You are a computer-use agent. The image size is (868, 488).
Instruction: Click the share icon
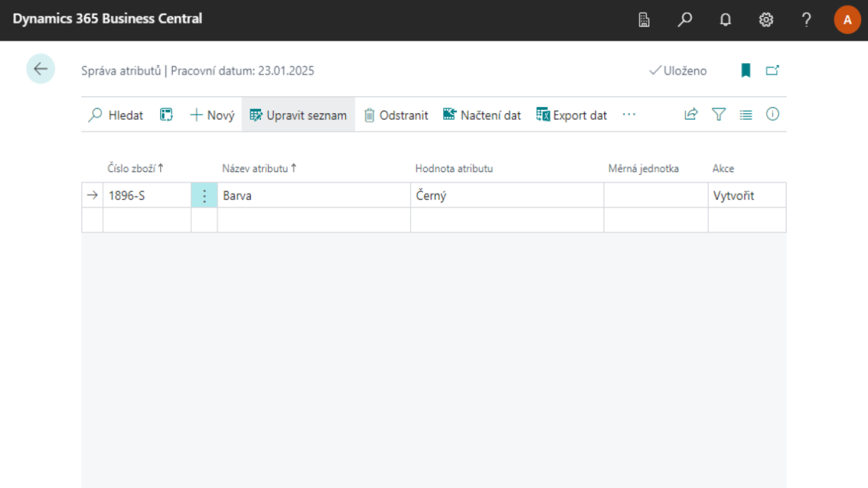[691, 115]
